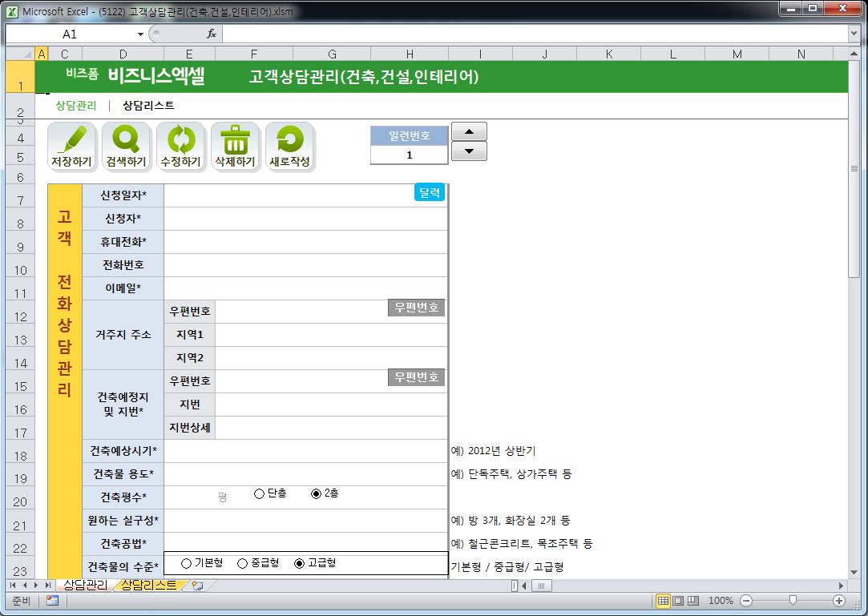This screenshot has height=616, width=868.
Task: Click the macro record icon in status bar
Action: click(x=52, y=601)
